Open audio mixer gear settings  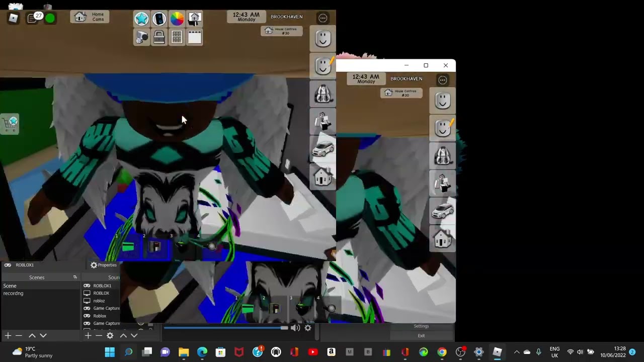point(308,328)
